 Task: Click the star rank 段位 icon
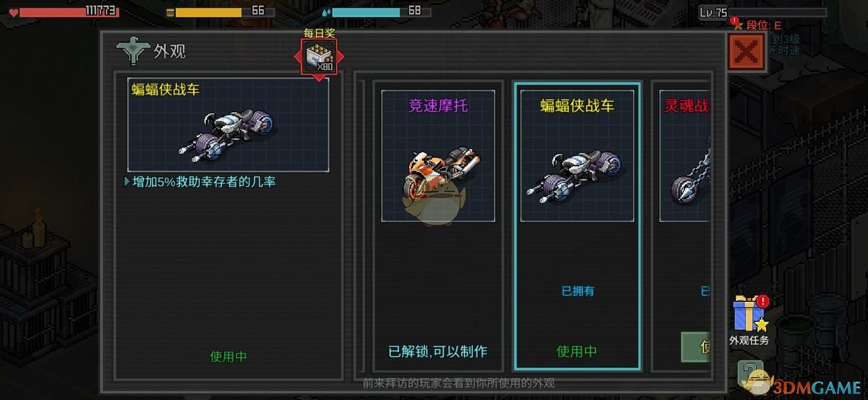[738, 25]
